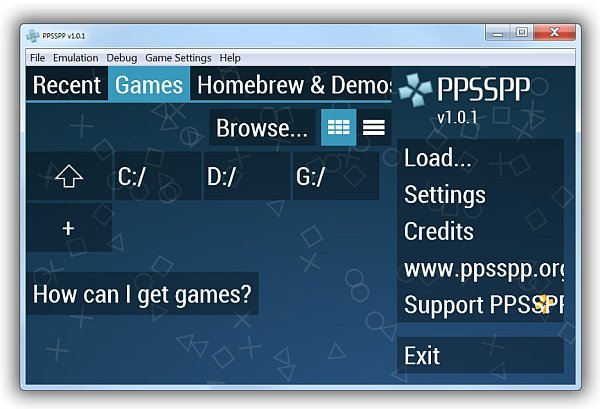Viewport: 600px width, 409px height.
Task: Switch to list view layout
Action: click(x=374, y=127)
